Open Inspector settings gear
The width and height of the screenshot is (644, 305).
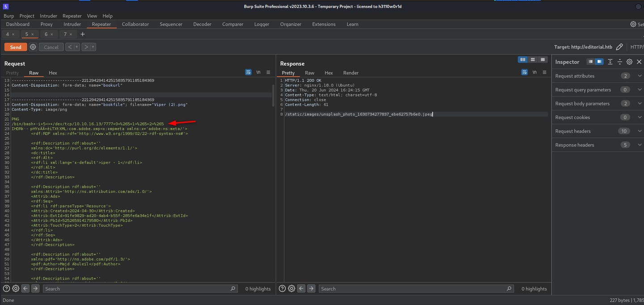[x=629, y=62]
